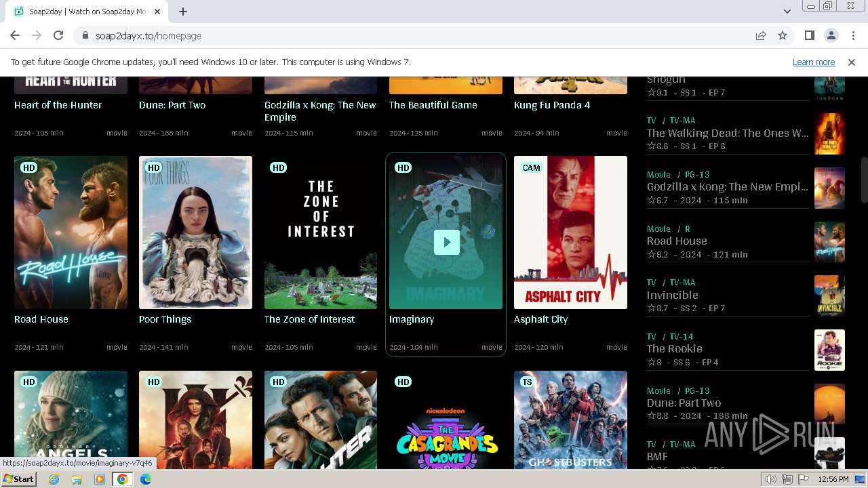Open the Chrome profile menu

[831, 35]
